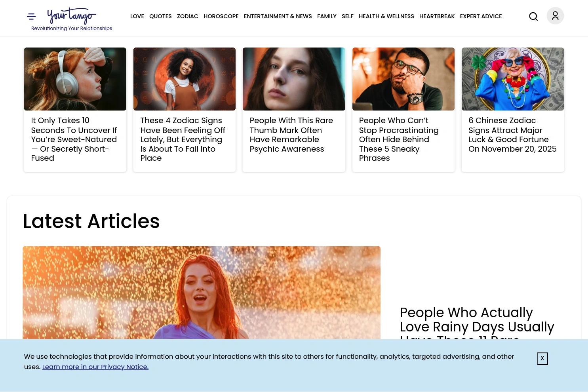Screen dimensions: 588x392
Task: Read article about rare thumb mark
Action: pyautogui.click(x=291, y=135)
